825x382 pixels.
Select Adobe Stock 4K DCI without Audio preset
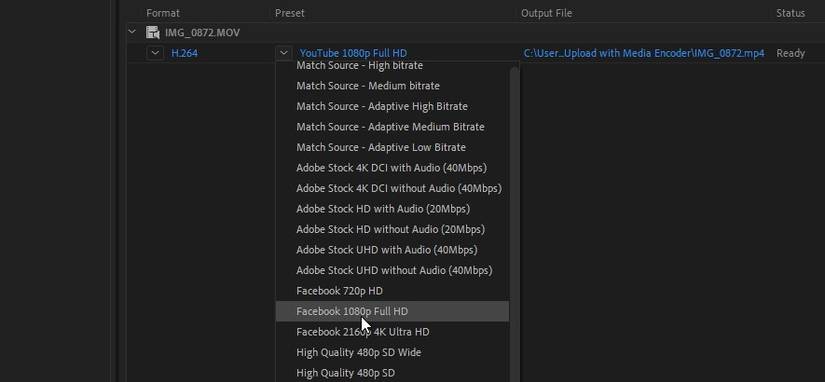click(392, 188)
